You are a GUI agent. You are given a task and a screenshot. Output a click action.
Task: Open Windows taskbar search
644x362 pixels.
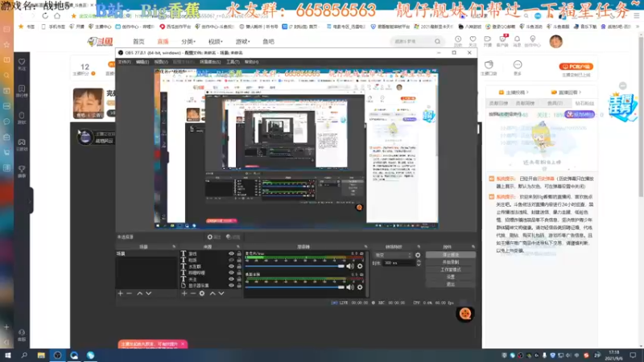pos(24,355)
